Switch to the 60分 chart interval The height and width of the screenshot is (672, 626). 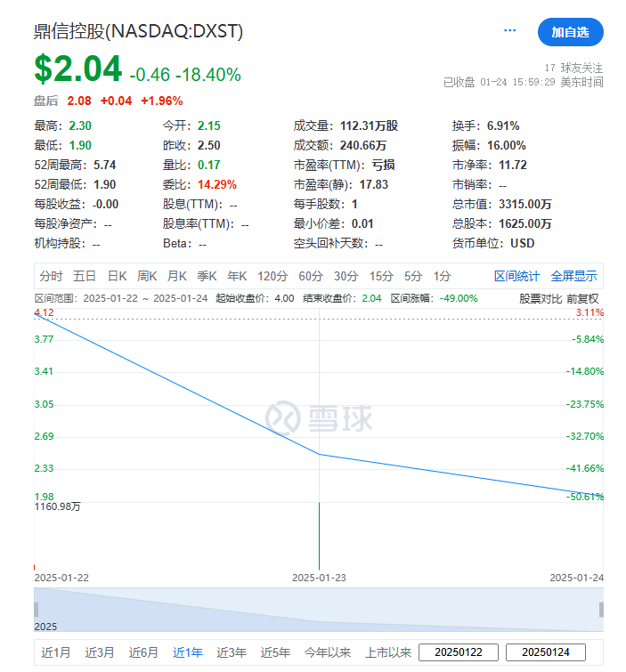tap(311, 276)
